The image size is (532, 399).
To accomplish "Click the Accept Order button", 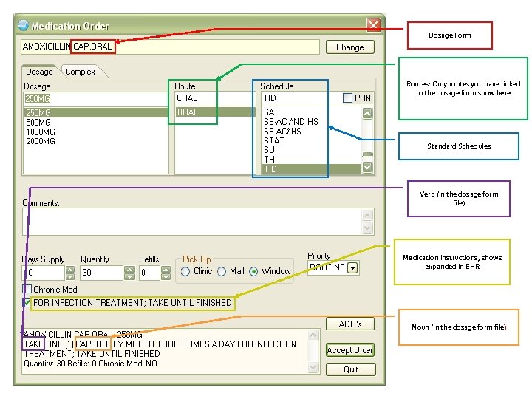I will click(x=349, y=349).
